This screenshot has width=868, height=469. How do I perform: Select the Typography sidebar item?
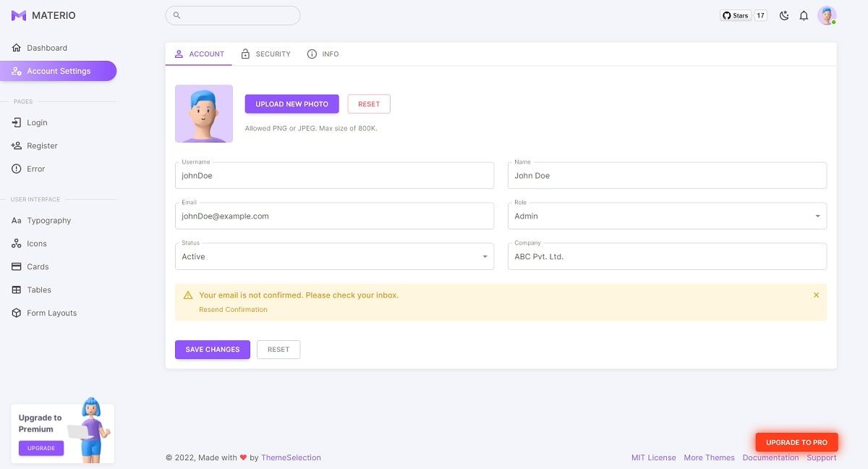[48, 220]
